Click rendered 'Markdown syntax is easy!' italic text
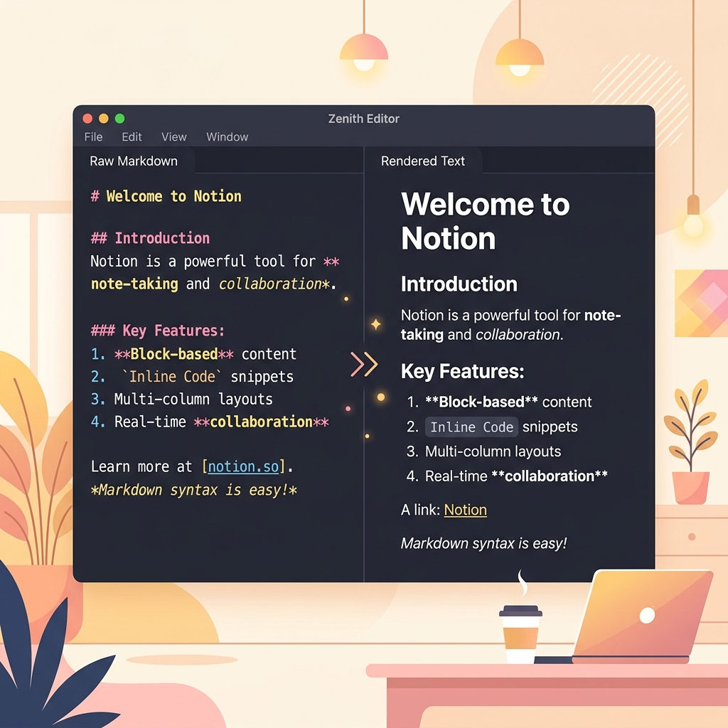Image resolution: width=728 pixels, height=728 pixels. click(x=483, y=543)
